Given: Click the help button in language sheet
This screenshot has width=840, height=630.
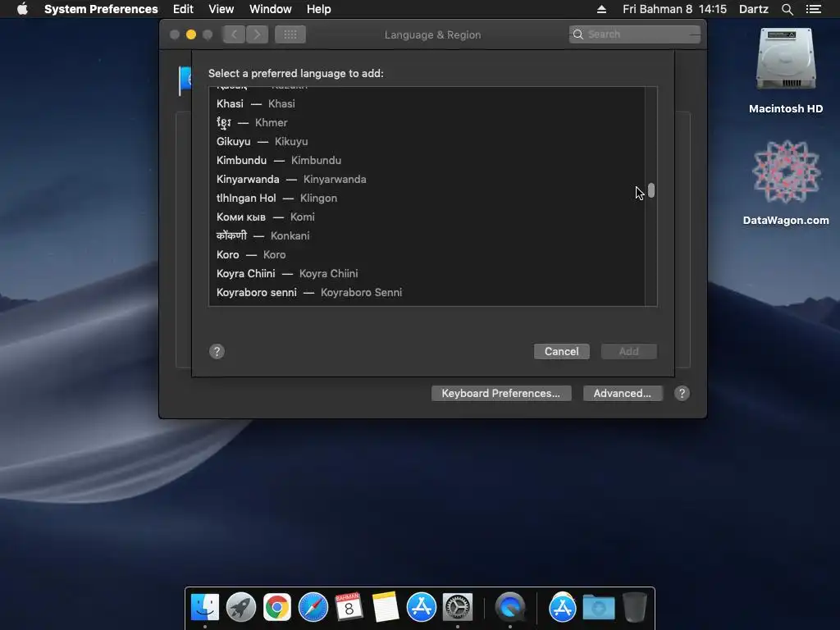Looking at the screenshot, I should tap(217, 351).
